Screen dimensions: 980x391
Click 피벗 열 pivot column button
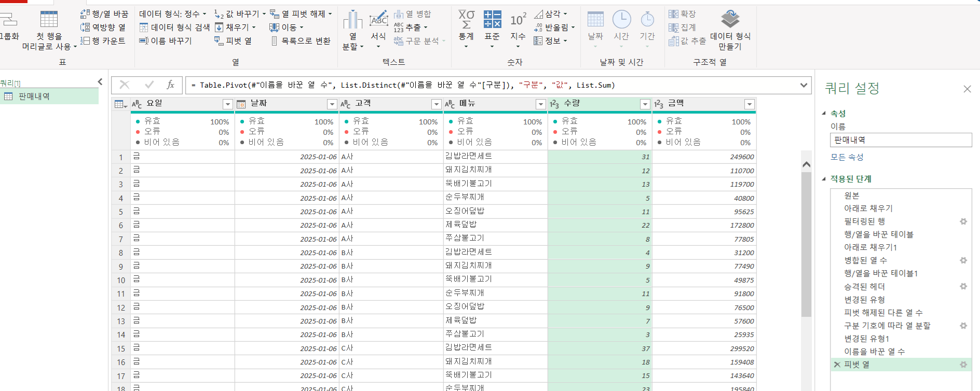tap(233, 40)
